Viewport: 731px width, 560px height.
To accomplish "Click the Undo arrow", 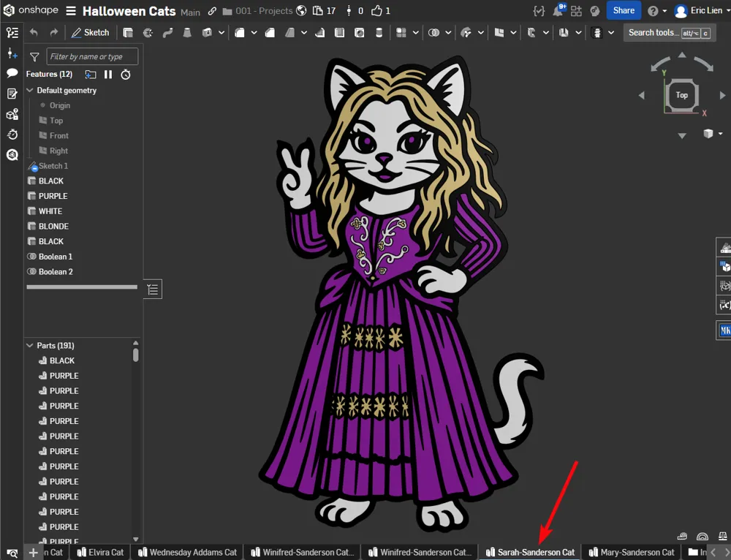I will tap(34, 32).
